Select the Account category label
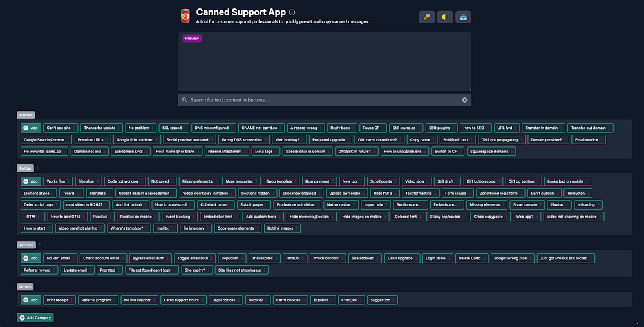Viewport: 644px width, 327px height. tap(26, 244)
